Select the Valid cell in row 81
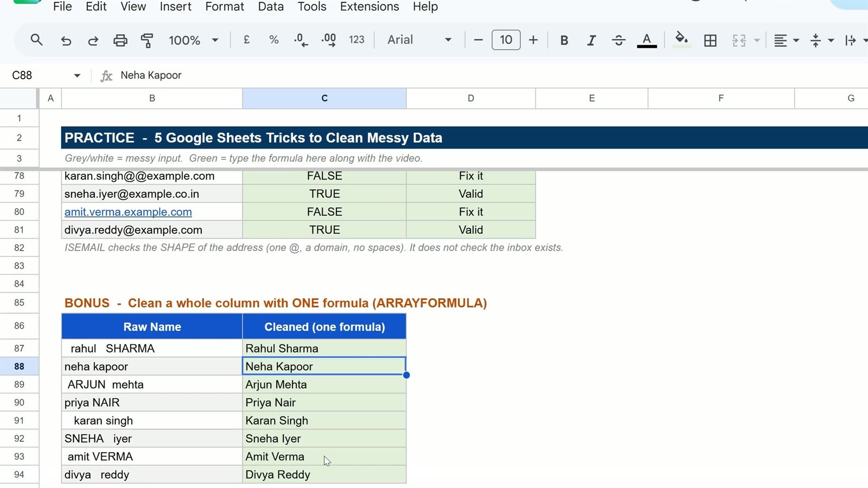Viewport: 868px width, 488px height. click(471, 230)
